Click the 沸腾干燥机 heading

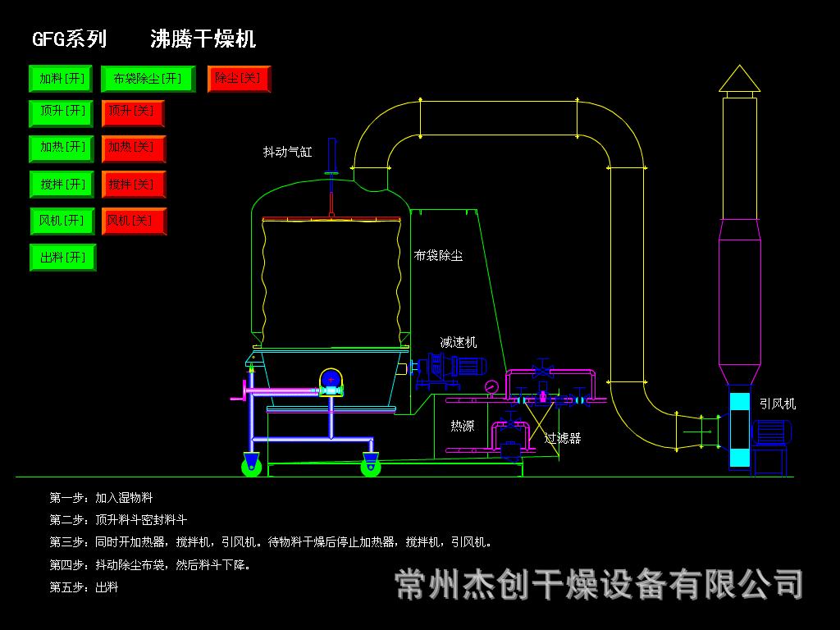click(203, 39)
